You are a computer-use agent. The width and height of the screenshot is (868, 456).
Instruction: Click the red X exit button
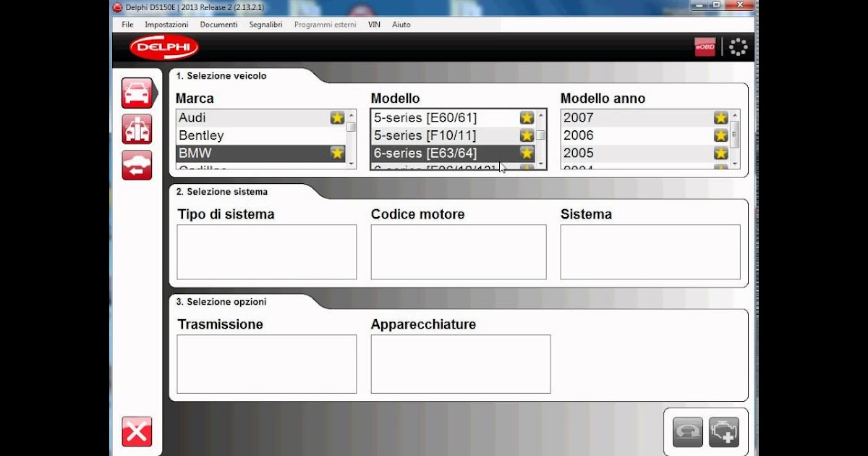point(137,432)
